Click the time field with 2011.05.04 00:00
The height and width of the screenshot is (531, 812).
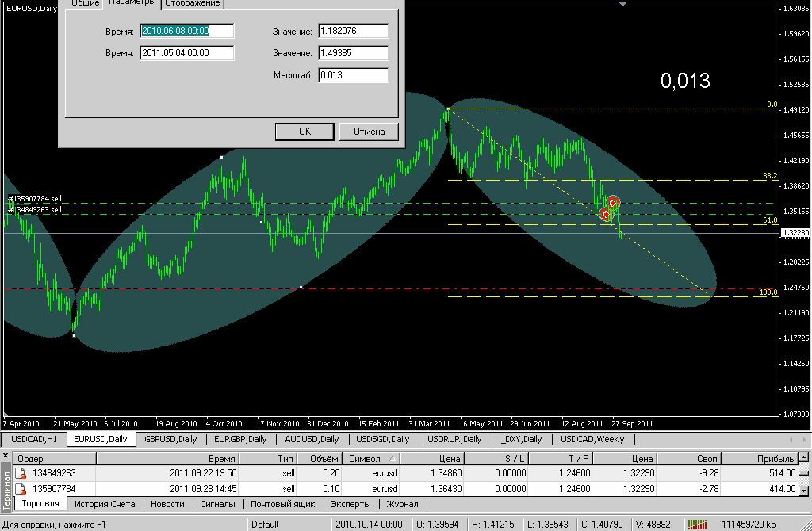click(186, 53)
